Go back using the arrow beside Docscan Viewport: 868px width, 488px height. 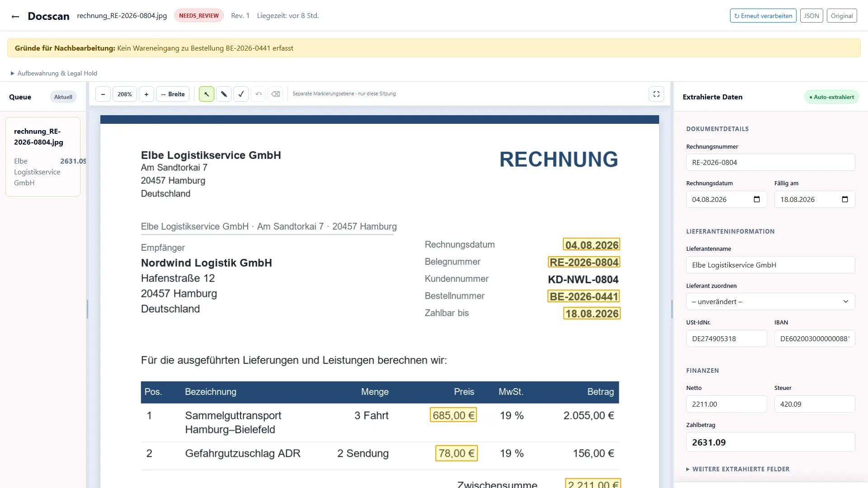(x=15, y=16)
